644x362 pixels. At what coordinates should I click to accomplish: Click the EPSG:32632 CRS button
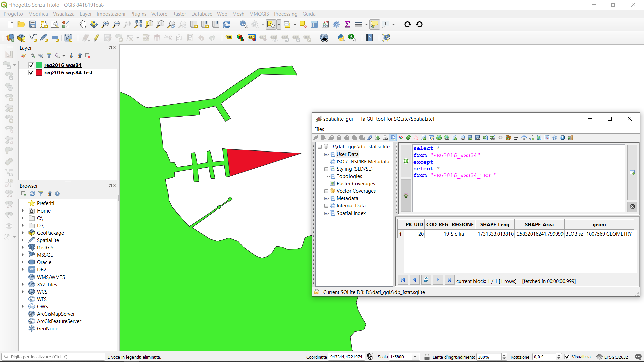(612, 357)
